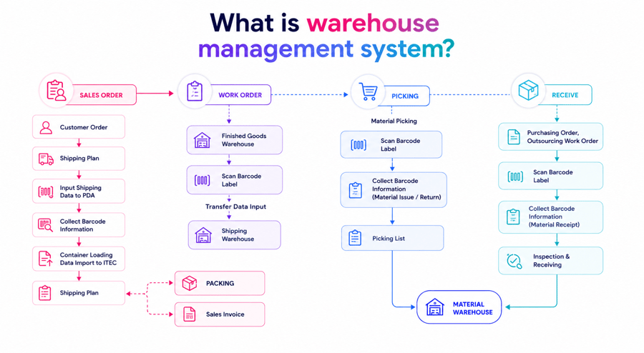644x353 pixels.
Task: Click the Material Issue / Return clipboard icon
Action: (355, 190)
